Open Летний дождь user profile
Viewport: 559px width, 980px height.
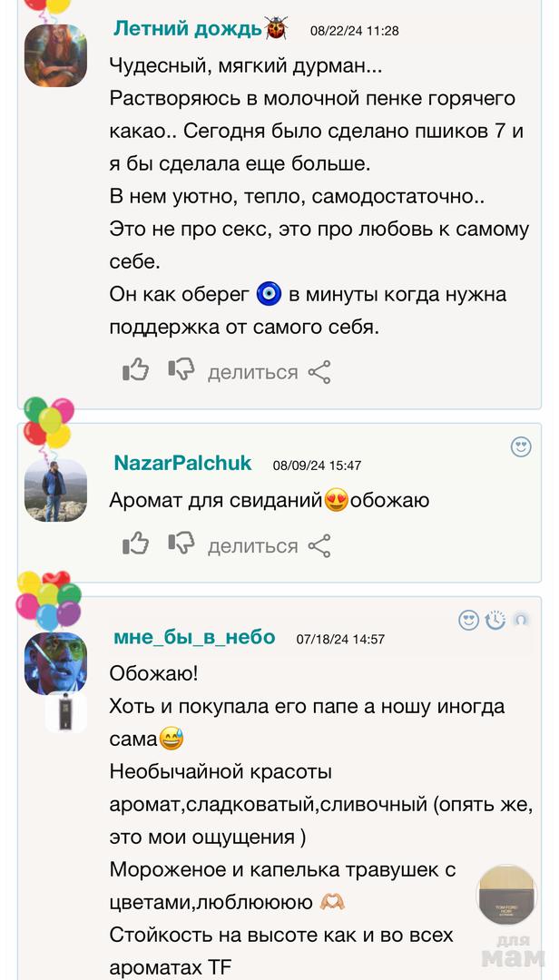[x=187, y=28]
